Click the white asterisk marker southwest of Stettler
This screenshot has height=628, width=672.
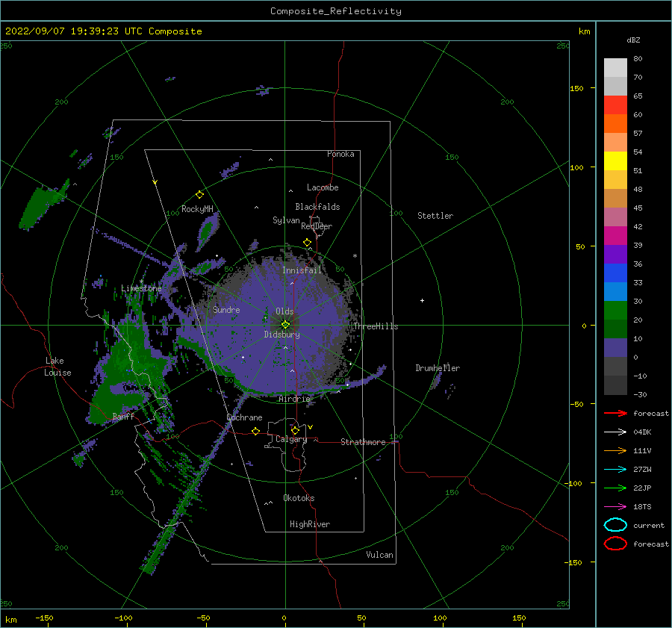click(x=355, y=256)
